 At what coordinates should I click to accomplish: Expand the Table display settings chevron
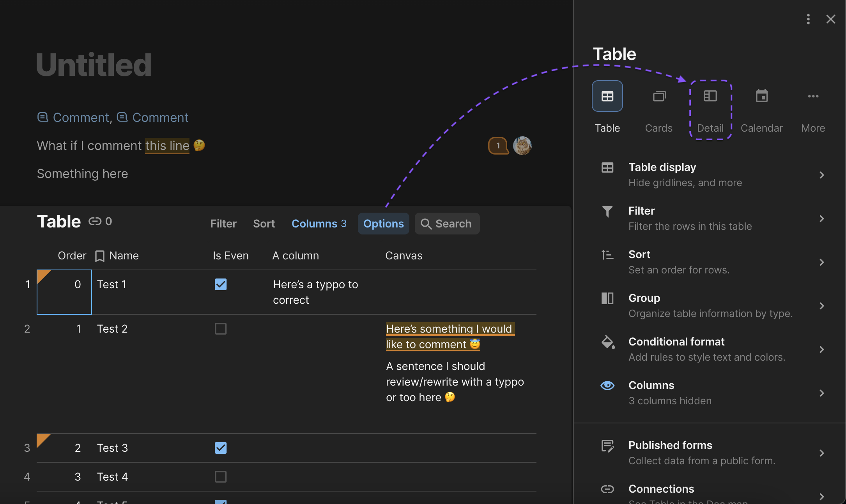point(821,175)
